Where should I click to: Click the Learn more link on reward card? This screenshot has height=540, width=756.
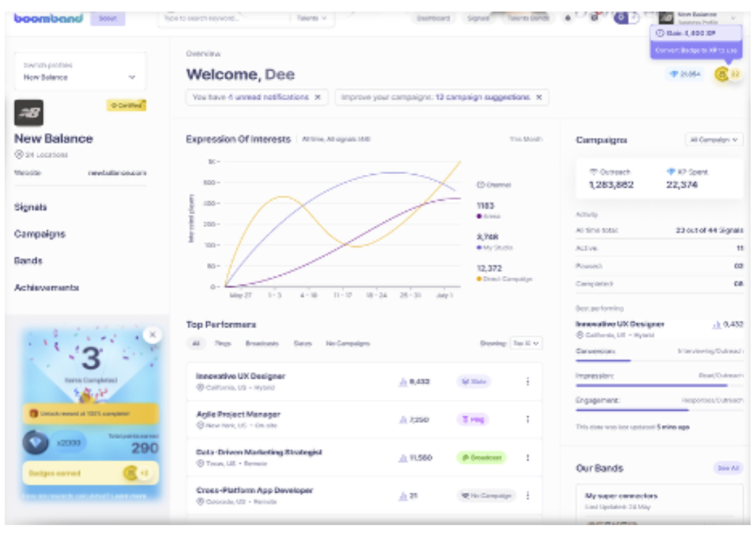(130, 496)
